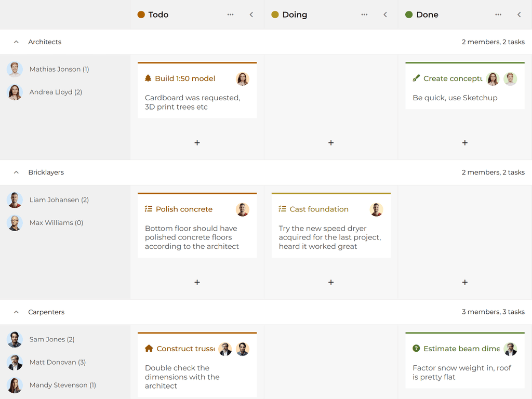The image size is (532, 399).
Task: Collapse the Doing column with its chevron
Action: pyautogui.click(x=385, y=15)
